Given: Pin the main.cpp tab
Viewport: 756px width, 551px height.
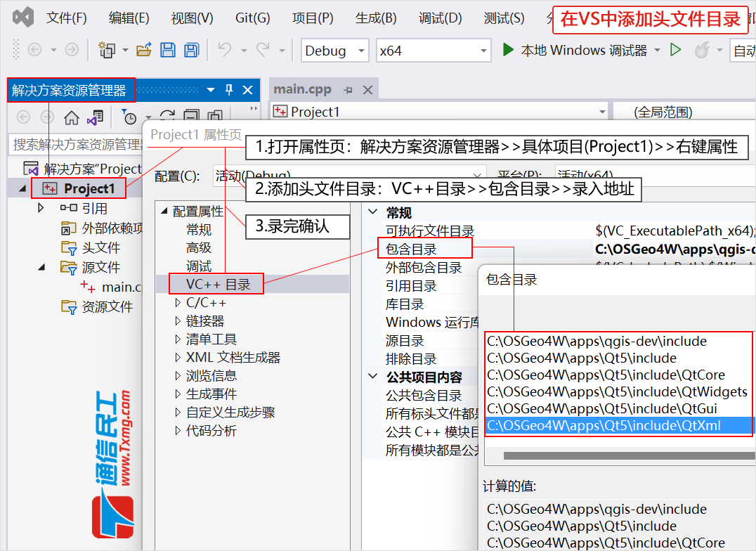Looking at the screenshot, I should click(348, 90).
